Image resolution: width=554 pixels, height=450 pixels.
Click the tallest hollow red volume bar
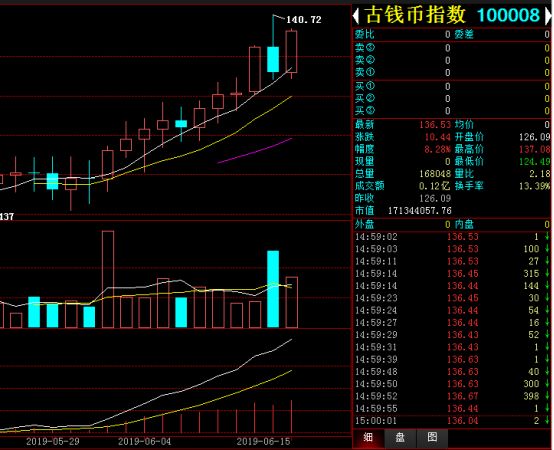click(108, 279)
